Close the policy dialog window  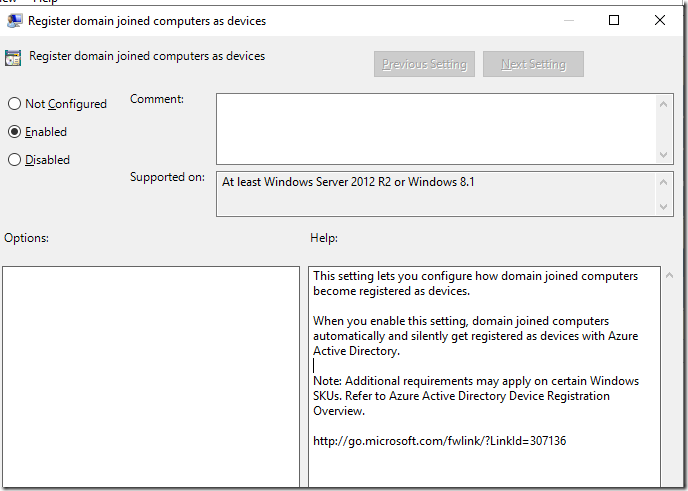click(x=659, y=20)
